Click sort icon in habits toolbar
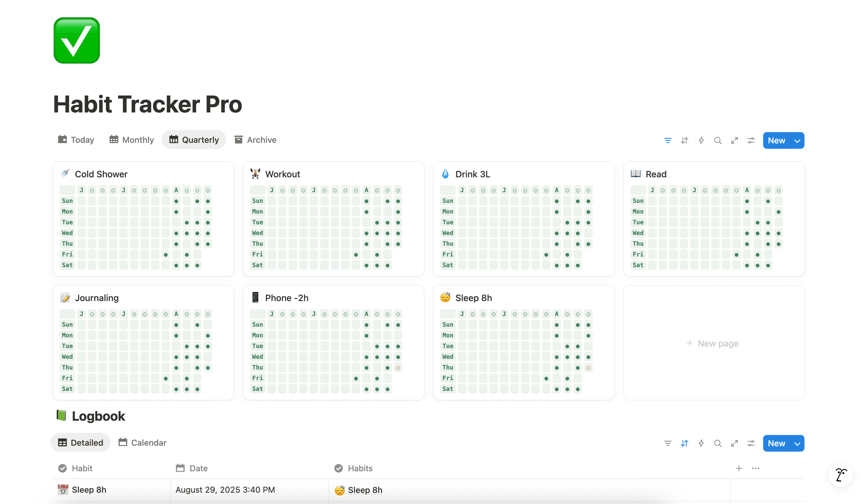 tap(684, 140)
